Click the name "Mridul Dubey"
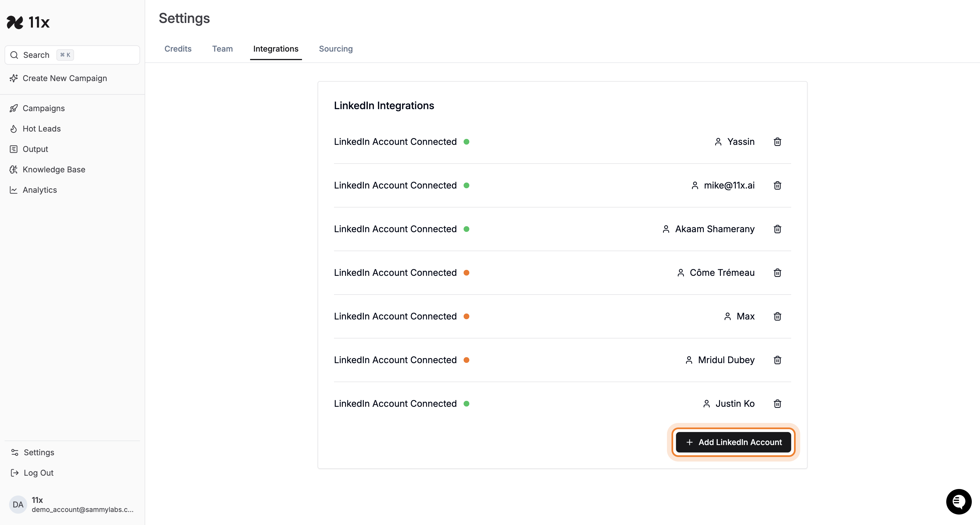The width and height of the screenshot is (980, 525). pos(726,360)
